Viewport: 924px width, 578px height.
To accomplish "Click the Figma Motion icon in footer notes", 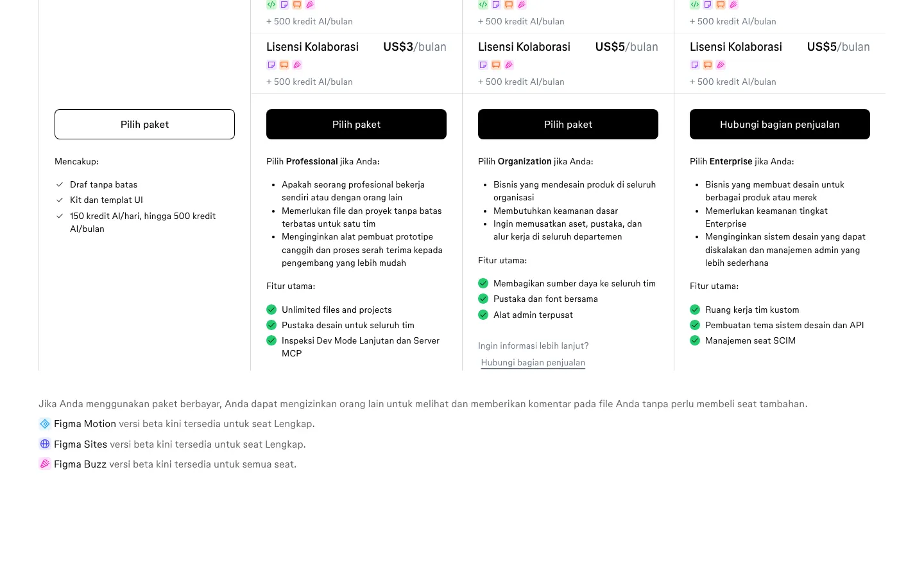I will [x=45, y=424].
